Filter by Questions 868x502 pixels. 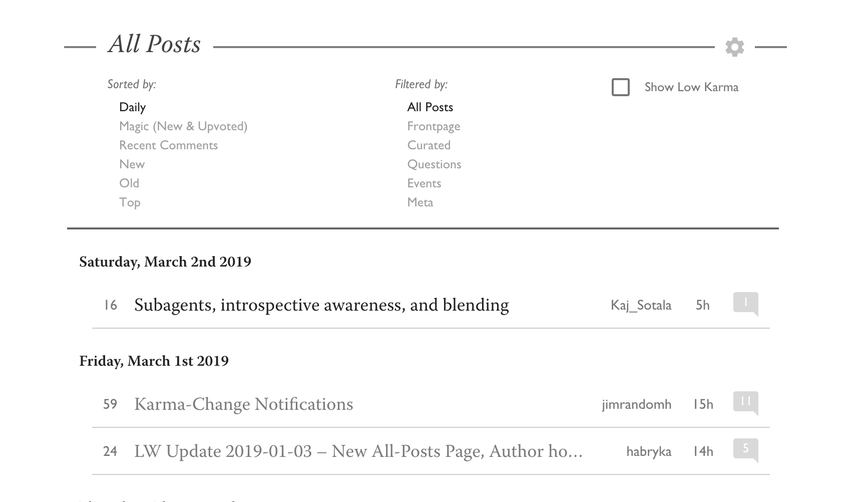[x=434, y=164]
